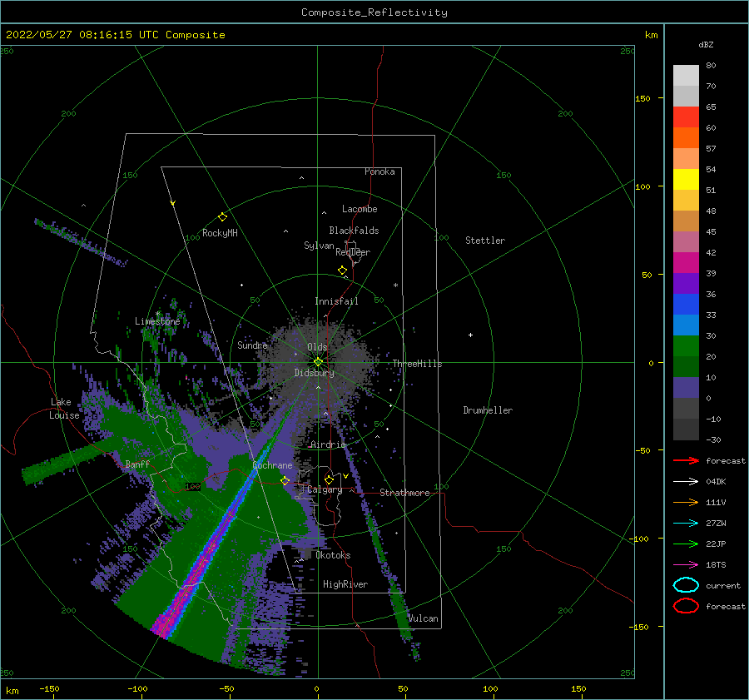
Task: Click the Composite_Reflectivity title
Action: 374,12
